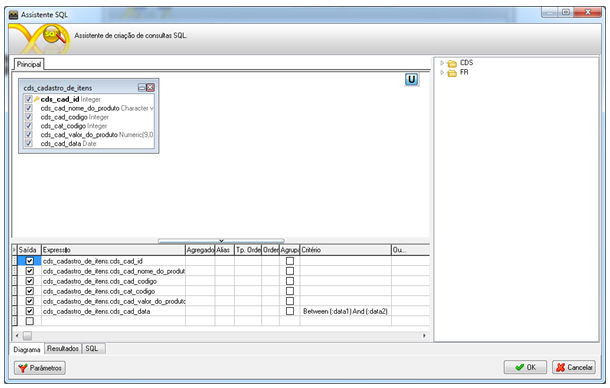
Task: Click the Agregado column header
Action: (x=200, y=250)
